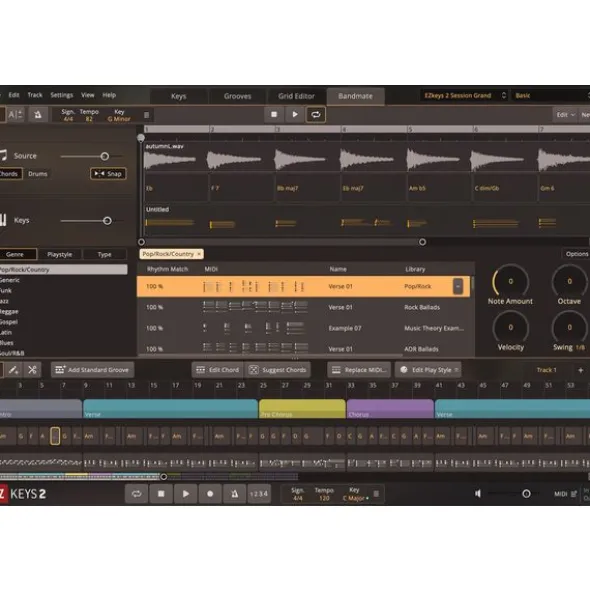Select the pencil draw tool
The image size is (590, 591).
(x=13, y=370)
